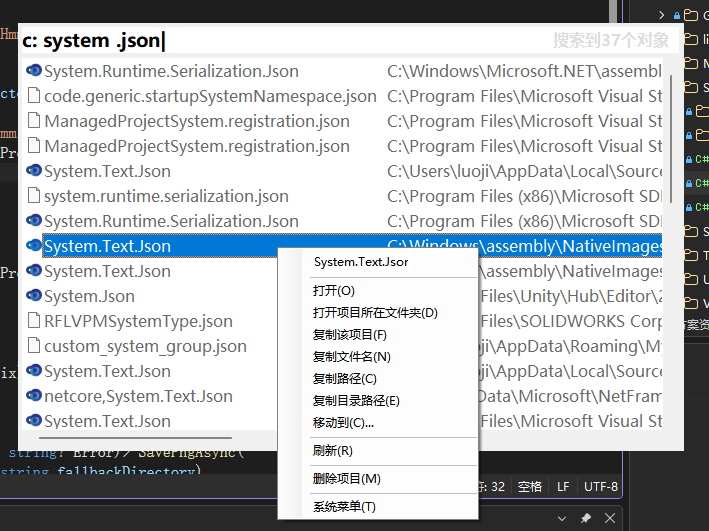Viewport: 709px width, 531px height.
Task: Choose 复制路径(C) from the context menu
Action: coord(345,379)
